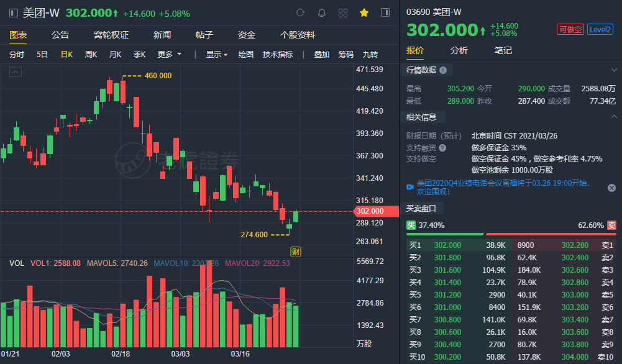
Task: Click the 绘图 drawing tool button
Action: 245,54
